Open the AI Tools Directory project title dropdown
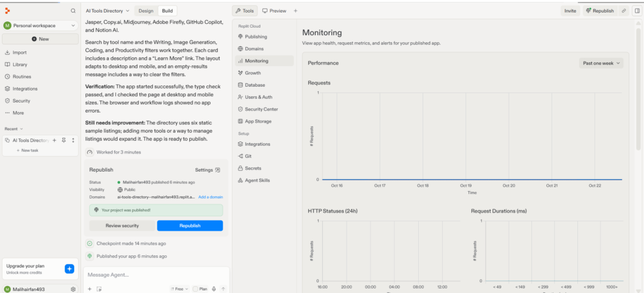Image resolution: width=644 pixels, height=293 pixels. tap(107, 11)
